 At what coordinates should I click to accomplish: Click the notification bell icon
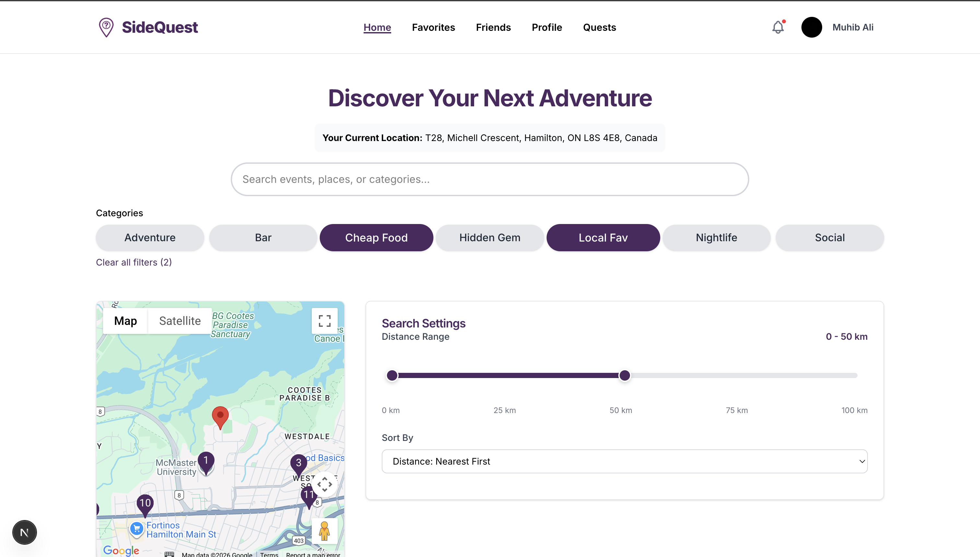click(x=778, y=28)
